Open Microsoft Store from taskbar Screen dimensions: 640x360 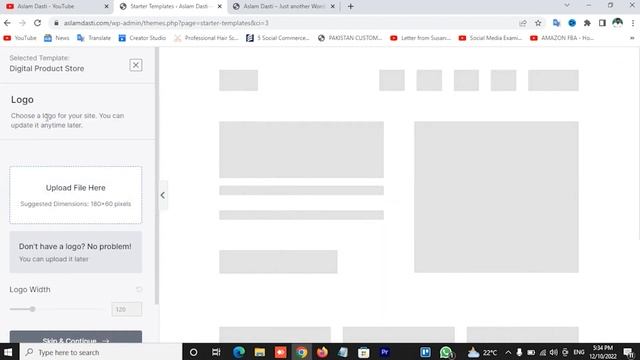point(363,352)
